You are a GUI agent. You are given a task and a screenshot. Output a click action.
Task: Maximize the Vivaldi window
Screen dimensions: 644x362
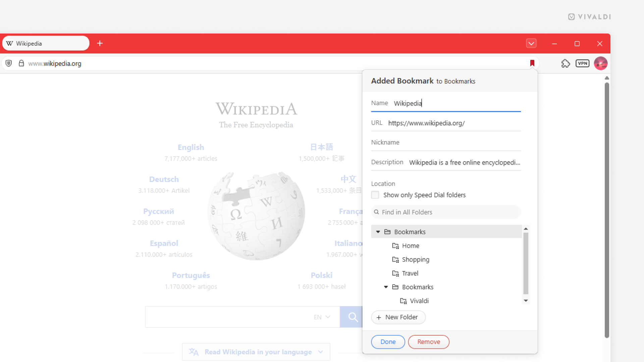pos(577,44)
